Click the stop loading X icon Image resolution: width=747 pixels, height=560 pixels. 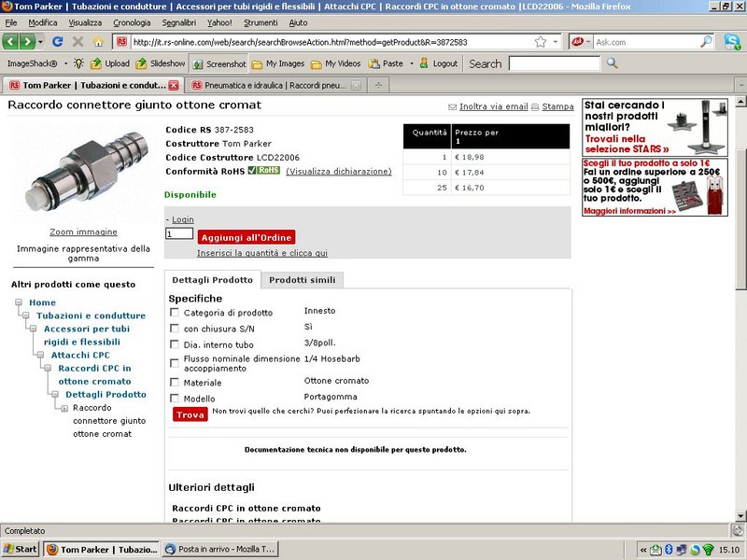78,42
